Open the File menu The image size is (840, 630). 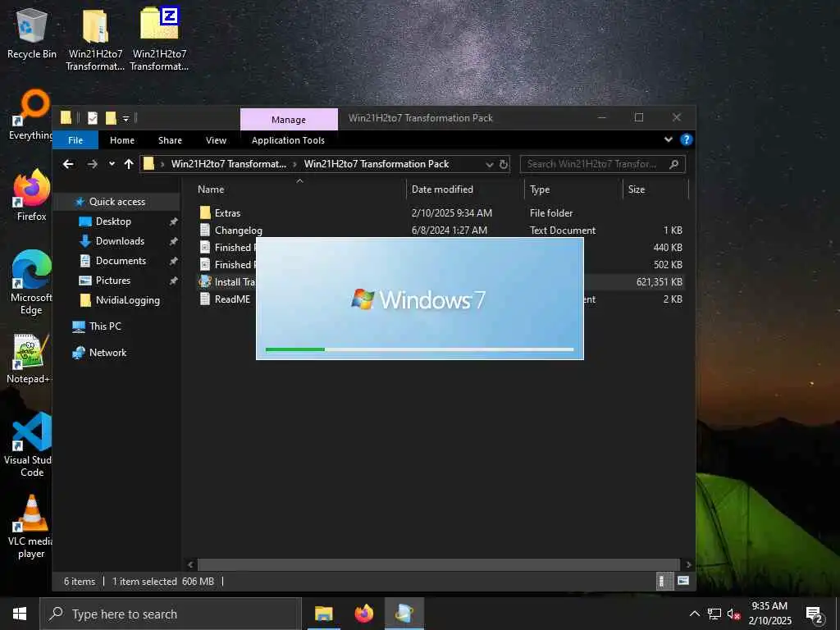75,140
